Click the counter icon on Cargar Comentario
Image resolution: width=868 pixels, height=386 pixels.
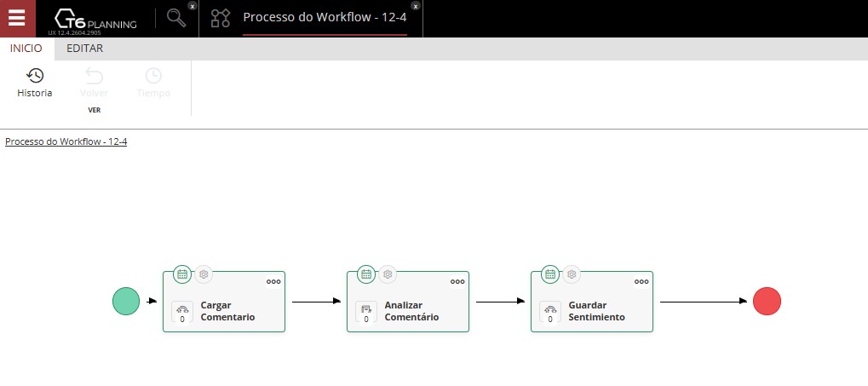[x=182, y=313]
